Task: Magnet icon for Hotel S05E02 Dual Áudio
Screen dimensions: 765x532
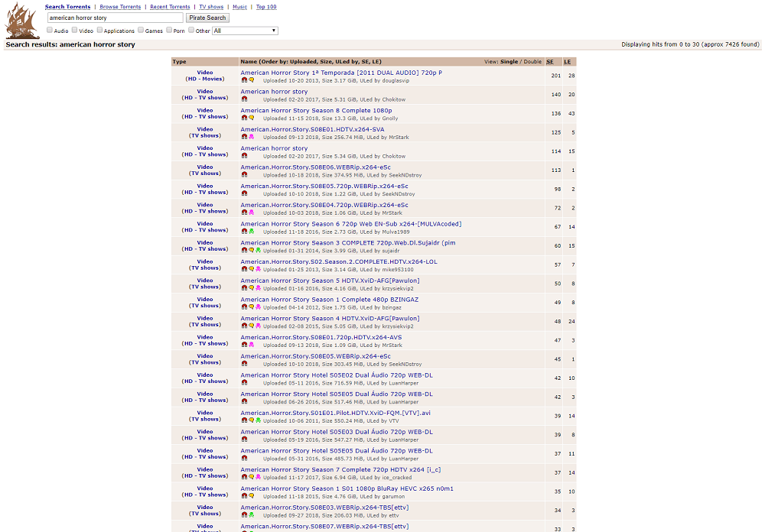Action: [x=245, y=383]
